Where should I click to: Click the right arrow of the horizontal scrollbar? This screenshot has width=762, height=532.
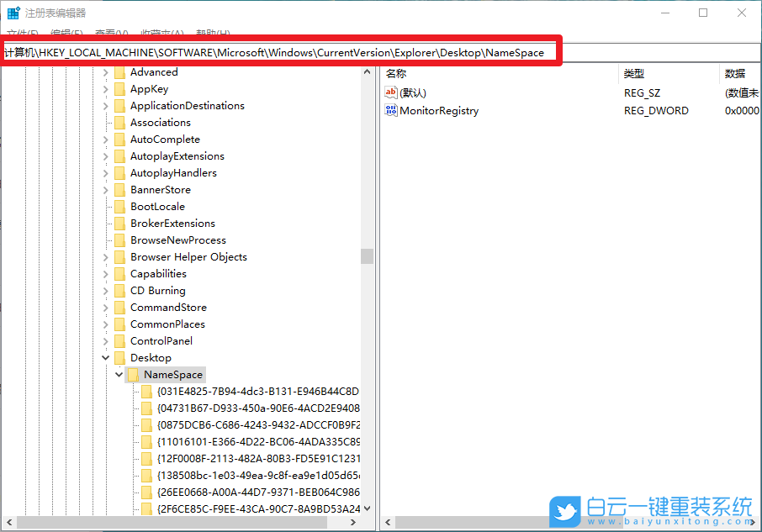(x=353, y=521)
